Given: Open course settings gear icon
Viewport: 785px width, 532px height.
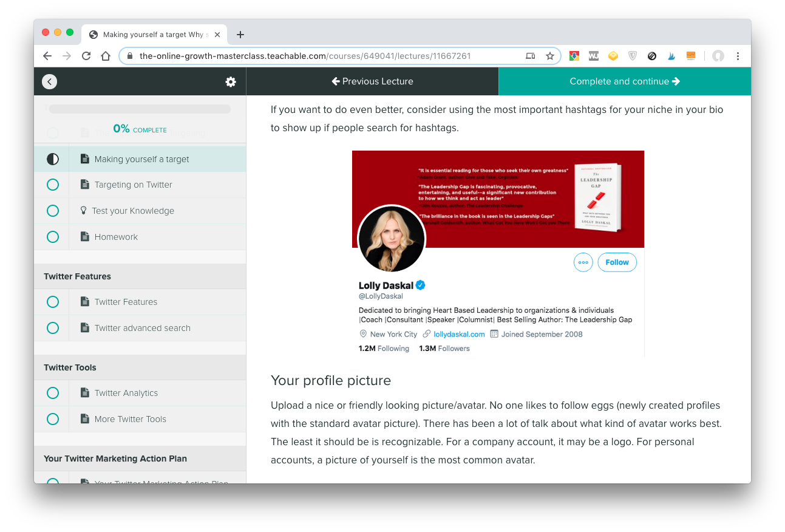Looking at the screenshot, I should pyautogui.click(x=231, y=81).
